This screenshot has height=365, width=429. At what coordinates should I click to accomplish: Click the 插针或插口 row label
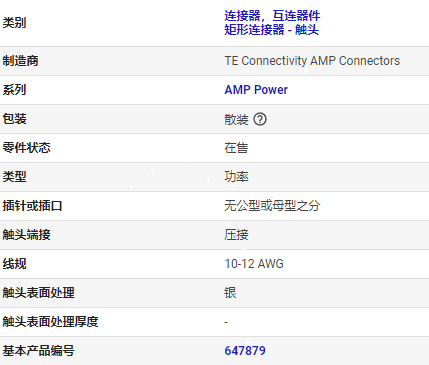(32, 206)
